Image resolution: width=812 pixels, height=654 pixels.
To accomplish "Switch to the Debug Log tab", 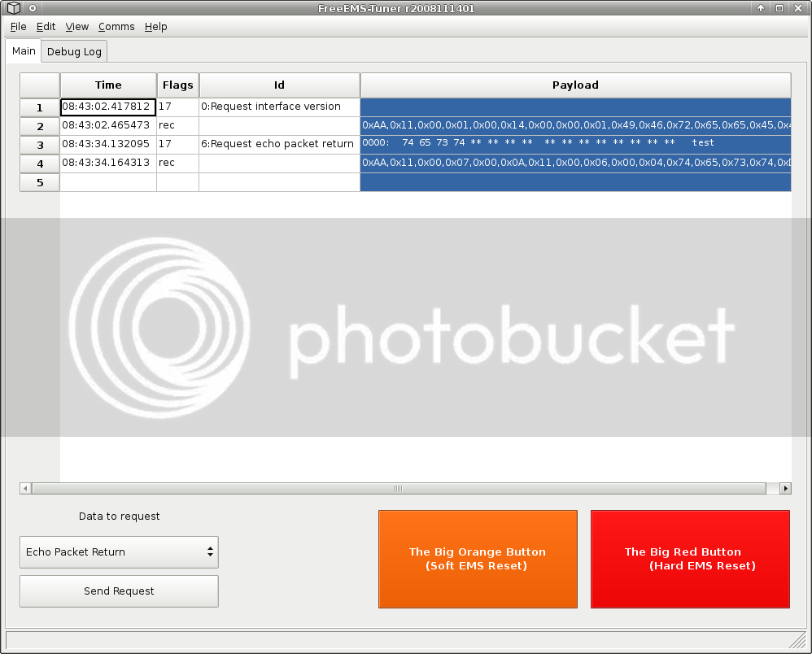I will tap(74, 52).
